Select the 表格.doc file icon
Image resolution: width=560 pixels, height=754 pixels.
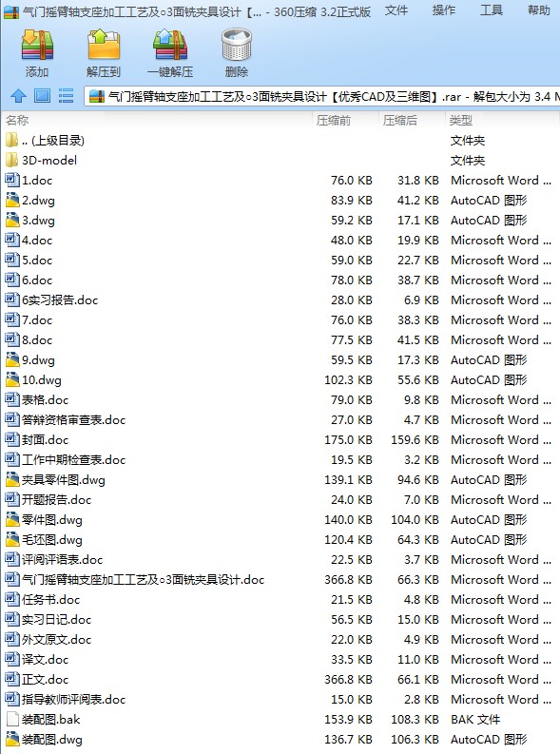point(12,399)
